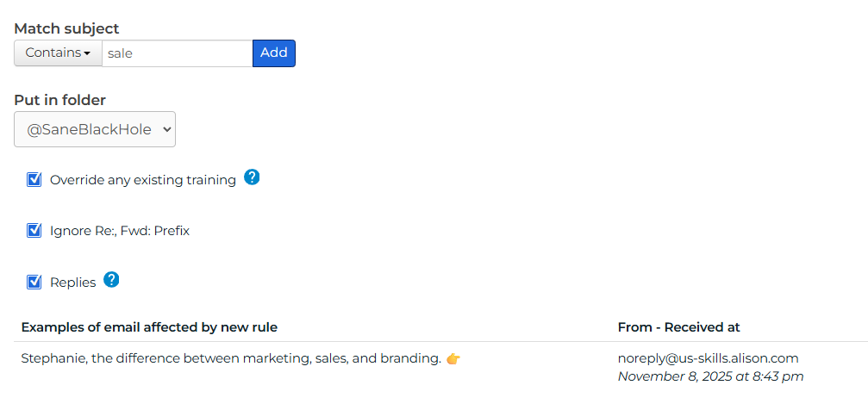Click the 'Replies' label text

73,283
